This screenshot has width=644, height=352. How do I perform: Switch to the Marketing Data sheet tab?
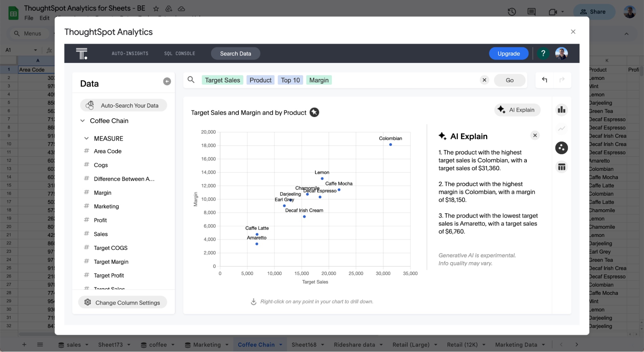(x=516, y=345)
